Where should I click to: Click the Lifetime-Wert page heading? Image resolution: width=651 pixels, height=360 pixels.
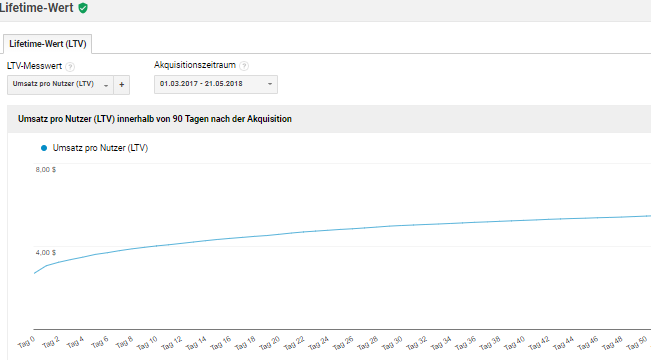37,8
